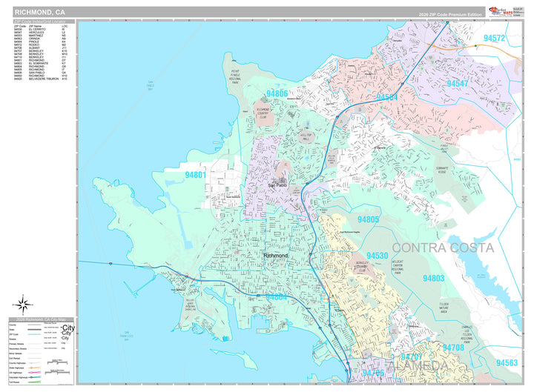534x392 pixels.
Task: Click the San Pablo Bay water label
Action: (151, 85)
